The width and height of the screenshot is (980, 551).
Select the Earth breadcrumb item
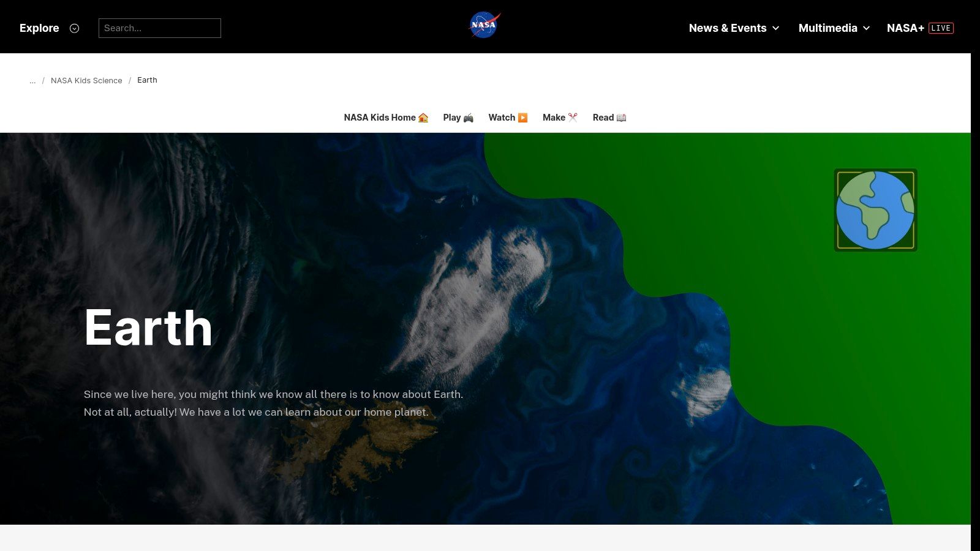click(147, 80)
